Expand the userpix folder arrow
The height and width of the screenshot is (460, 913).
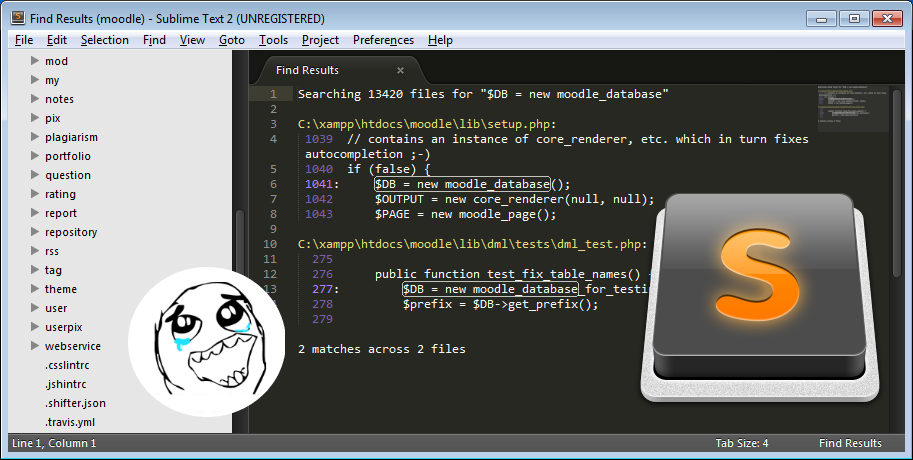tap(35, 327)
